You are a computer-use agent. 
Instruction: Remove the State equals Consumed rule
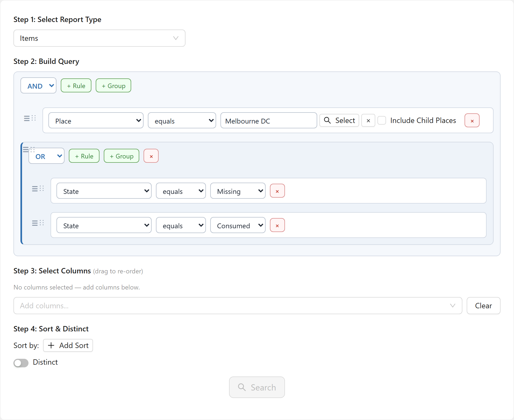pyautogui.click(x=277, y=225)
